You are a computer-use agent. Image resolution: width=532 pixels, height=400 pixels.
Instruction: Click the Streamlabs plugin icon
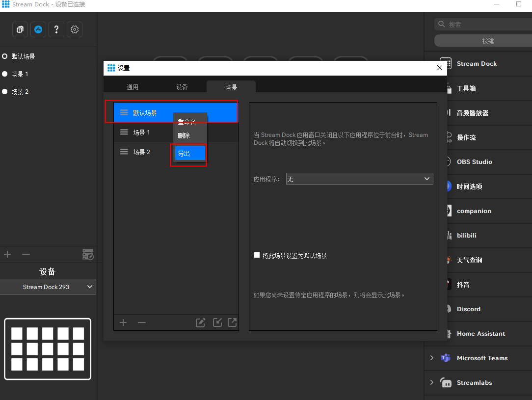click(446, 383)
